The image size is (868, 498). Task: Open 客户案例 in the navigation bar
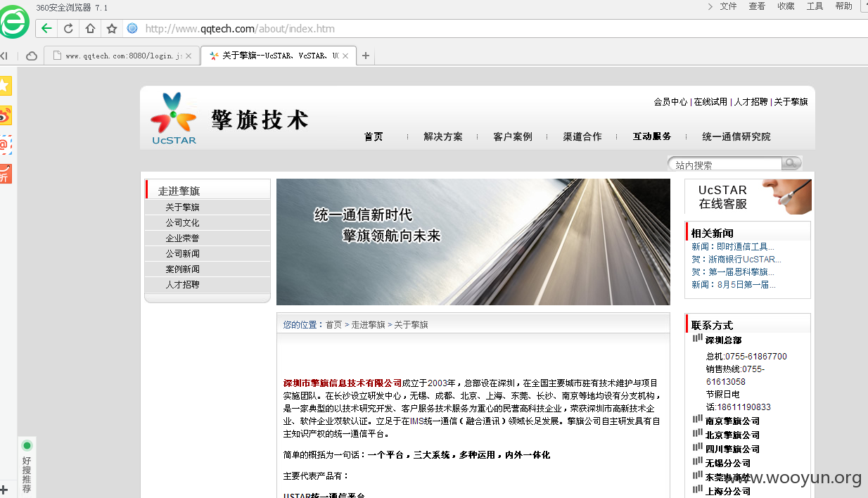[513, 136]
